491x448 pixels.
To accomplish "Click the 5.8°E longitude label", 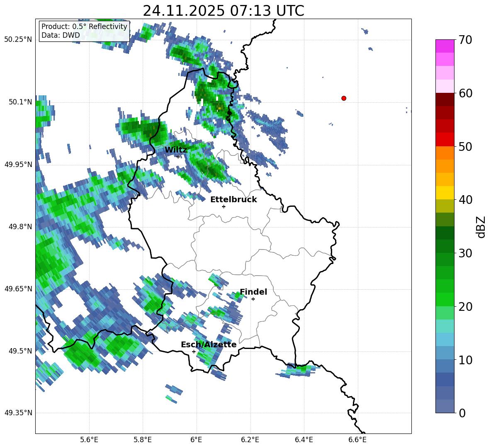I will pyautogui.click(x=143, y=440).
